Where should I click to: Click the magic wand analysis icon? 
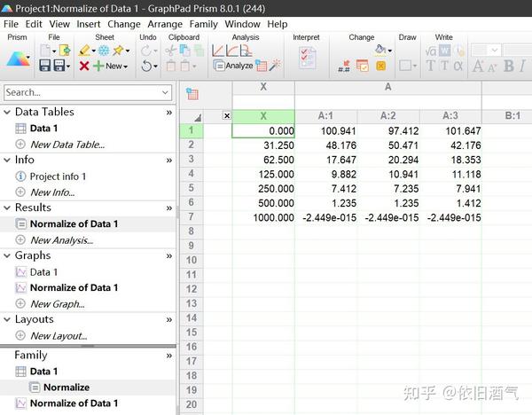(275, 65)
